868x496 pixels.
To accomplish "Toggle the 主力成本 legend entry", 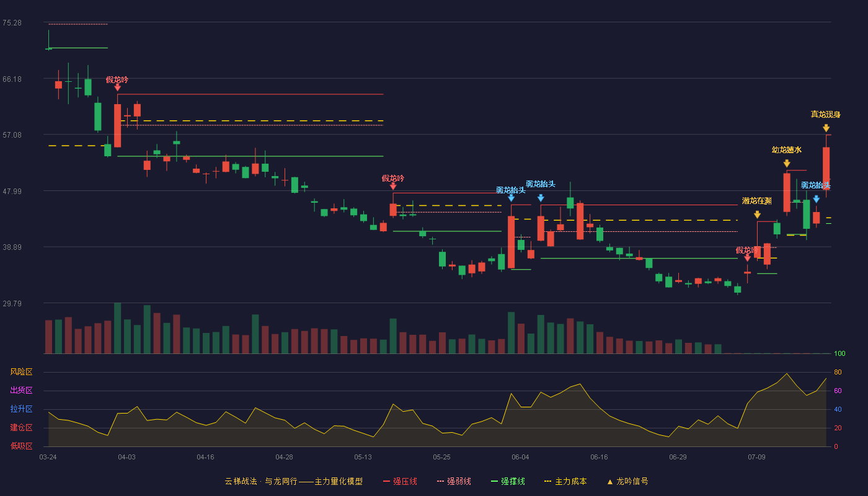I will [x=565, y=481].
